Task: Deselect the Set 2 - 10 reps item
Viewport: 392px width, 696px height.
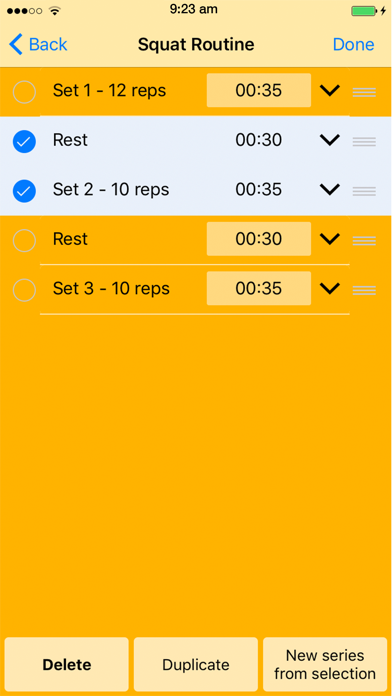Action: [24, 191]
